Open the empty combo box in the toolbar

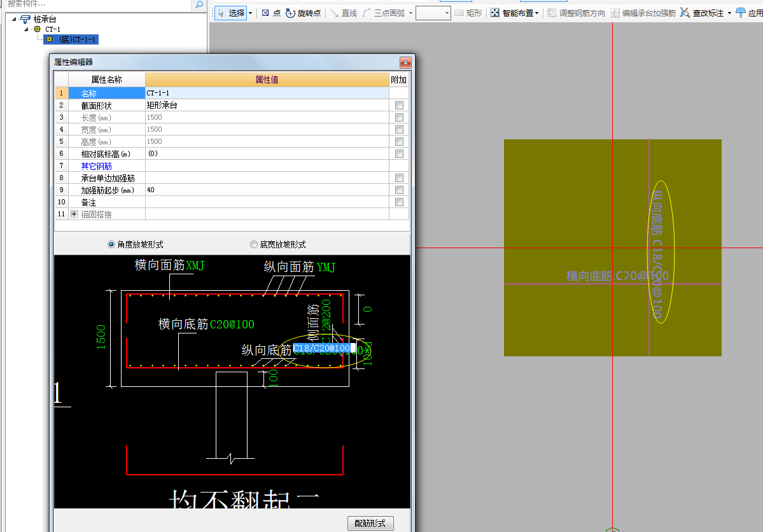[x=433, y=13]
